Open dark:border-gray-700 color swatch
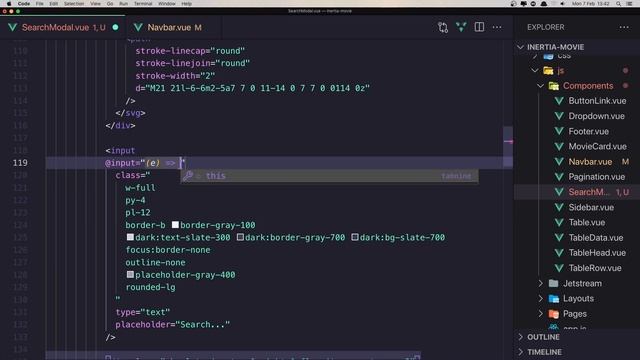 240,237
